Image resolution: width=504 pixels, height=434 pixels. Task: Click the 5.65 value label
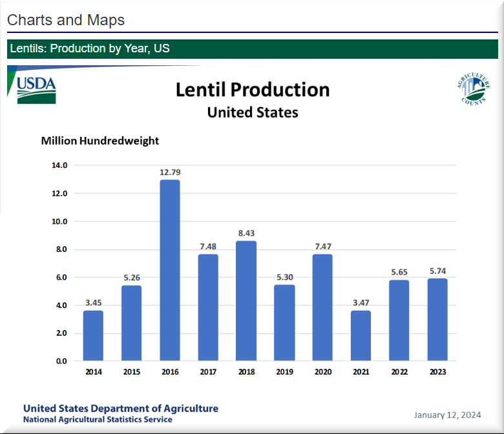tap(399, 272)
